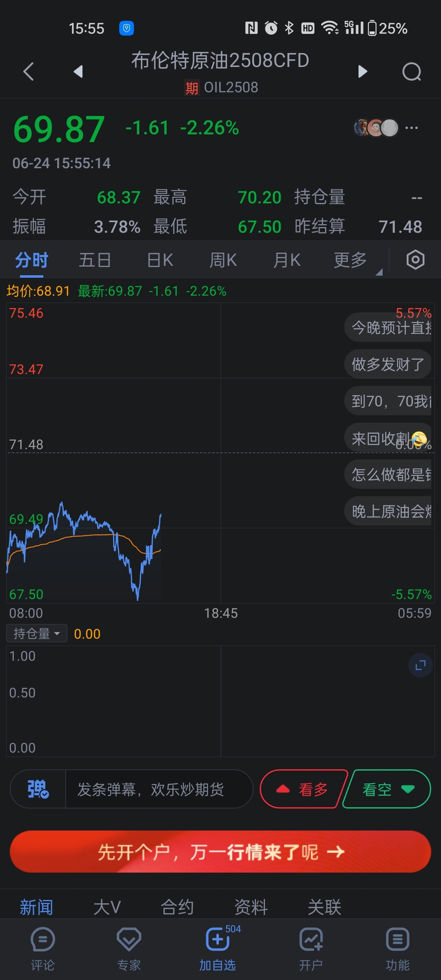
Task: Tap the 来回收割 danmaku bubble
Action: pyautogui.click(x=388, y=438)
